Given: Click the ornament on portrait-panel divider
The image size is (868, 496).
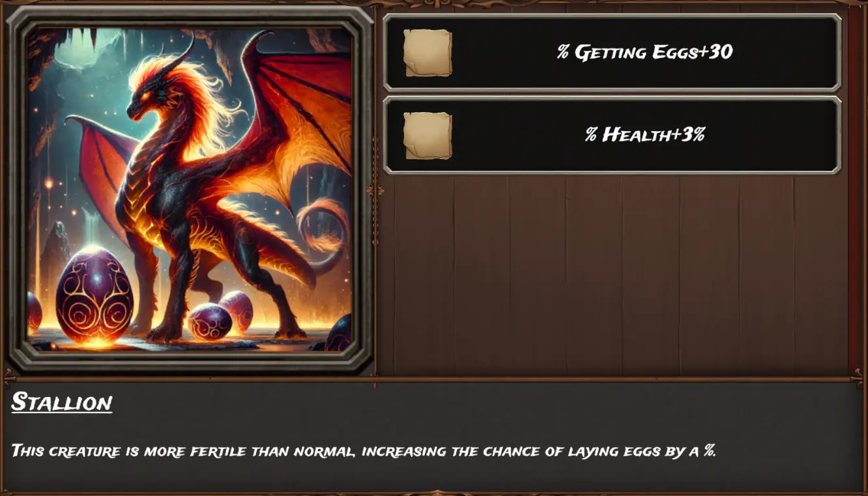Looking at the screenshot, I should tap(375, 191).
